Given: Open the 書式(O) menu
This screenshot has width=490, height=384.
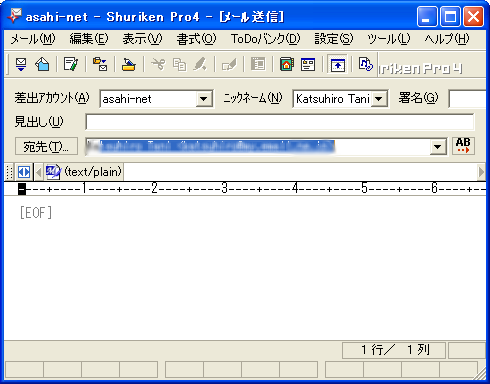Looking at the screenshot, I should coord(196,39).
